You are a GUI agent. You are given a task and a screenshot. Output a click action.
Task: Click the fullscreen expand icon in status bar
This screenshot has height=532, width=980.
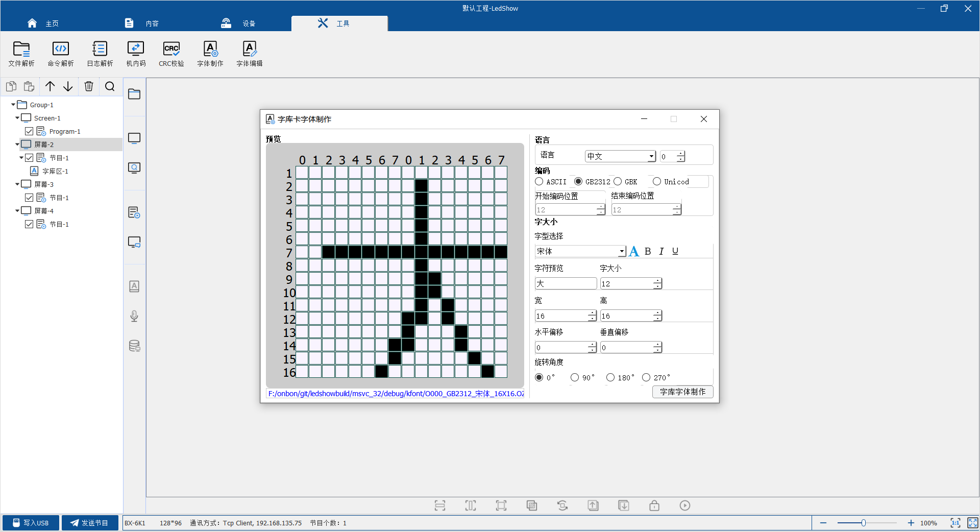tap(973, 523)
